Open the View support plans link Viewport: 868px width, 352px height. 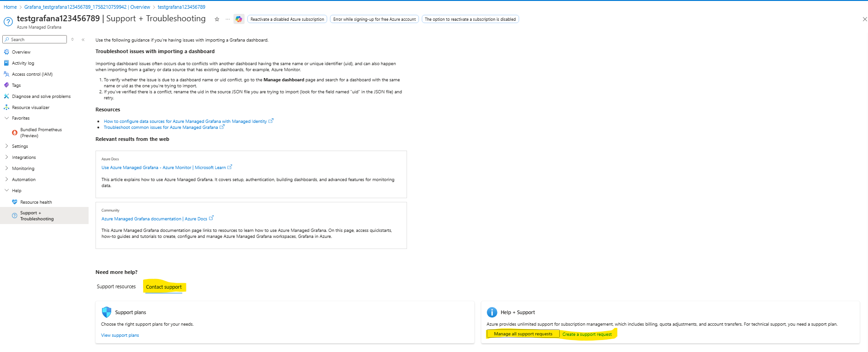[120, 335]
